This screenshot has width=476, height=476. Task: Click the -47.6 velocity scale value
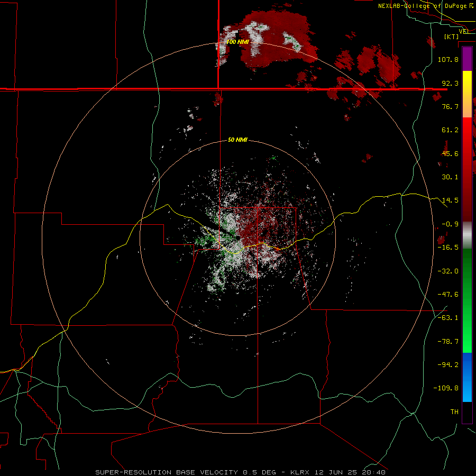click(x=448, y=295)
